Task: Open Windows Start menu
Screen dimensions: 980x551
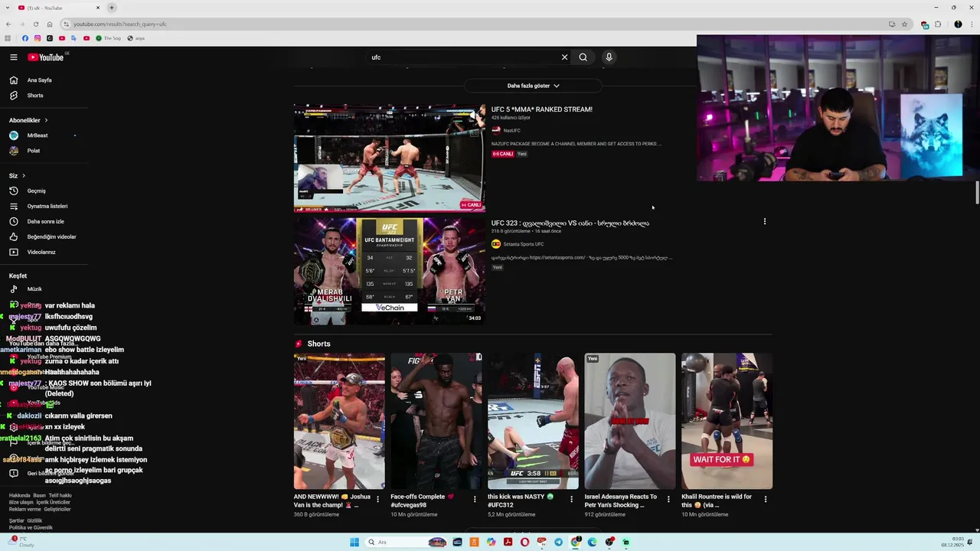Action: [354, 543]
